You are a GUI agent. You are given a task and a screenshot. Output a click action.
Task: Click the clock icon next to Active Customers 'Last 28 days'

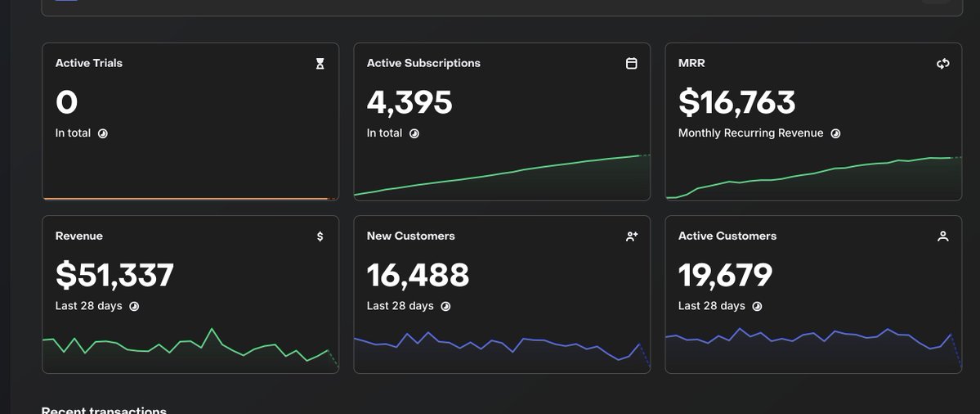pyautogui.click(x=756, y=306)
